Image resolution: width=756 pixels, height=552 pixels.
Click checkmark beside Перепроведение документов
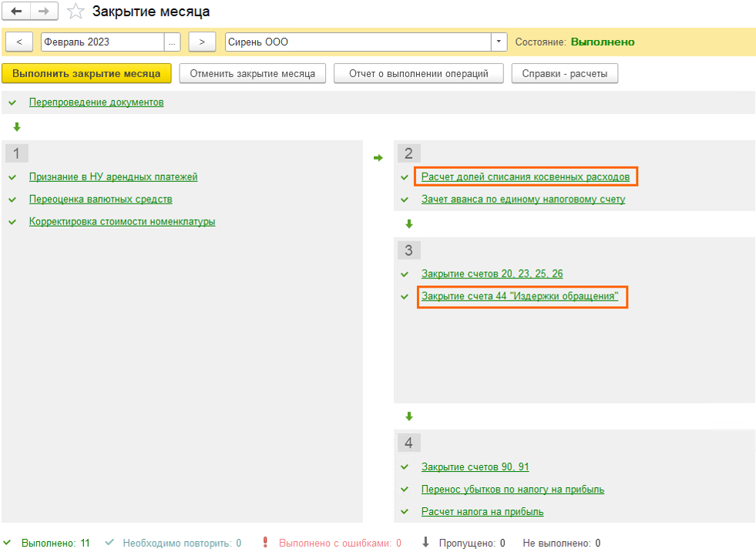click(12, 103)
